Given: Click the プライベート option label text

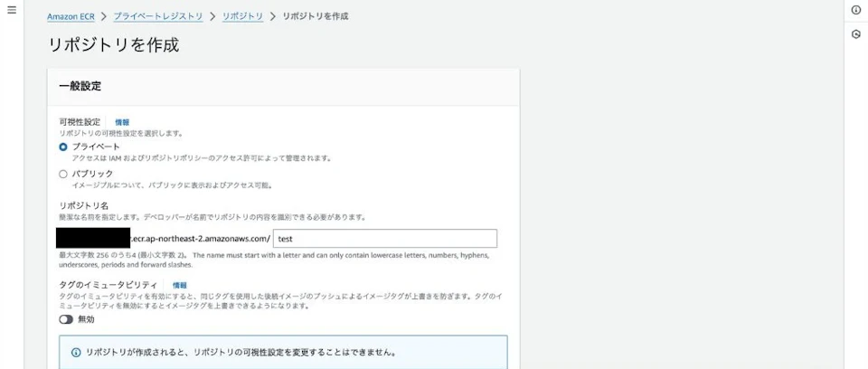Looking at the screenshot, I should 97,147.
